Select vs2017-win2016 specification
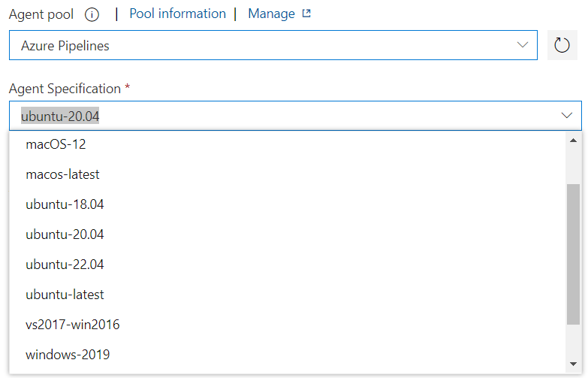 tap(288, 325)
